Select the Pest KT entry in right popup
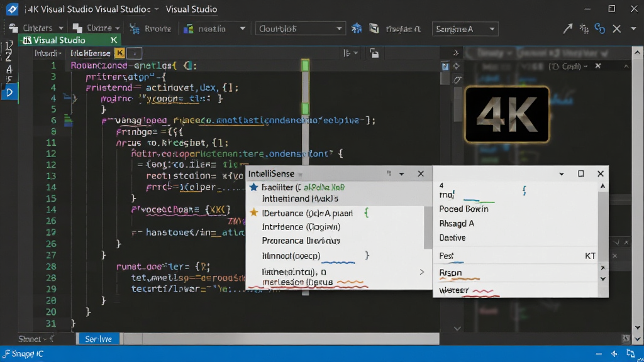Viewport: 644px width, 362px height. pyautogui.click(x=517, y=256)
